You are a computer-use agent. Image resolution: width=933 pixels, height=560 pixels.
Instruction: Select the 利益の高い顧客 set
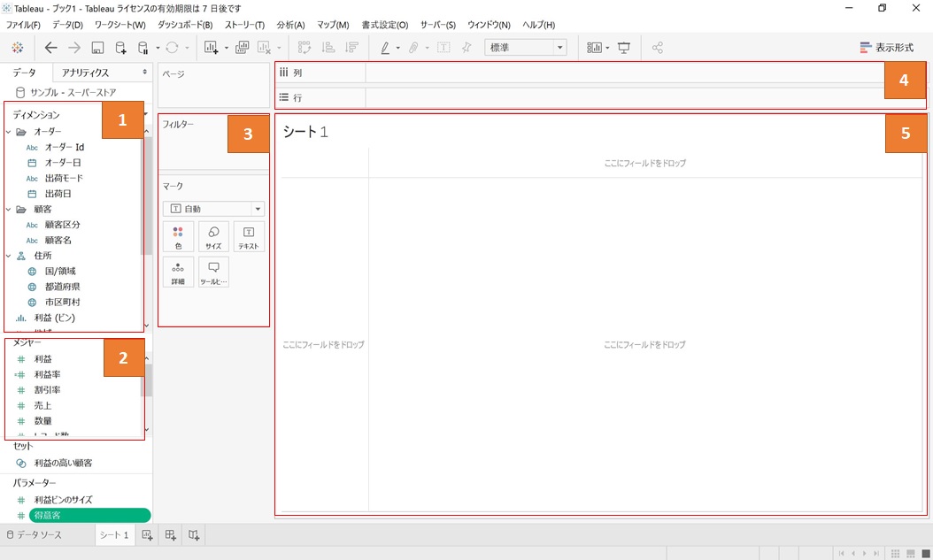click(x=63, y=463)
